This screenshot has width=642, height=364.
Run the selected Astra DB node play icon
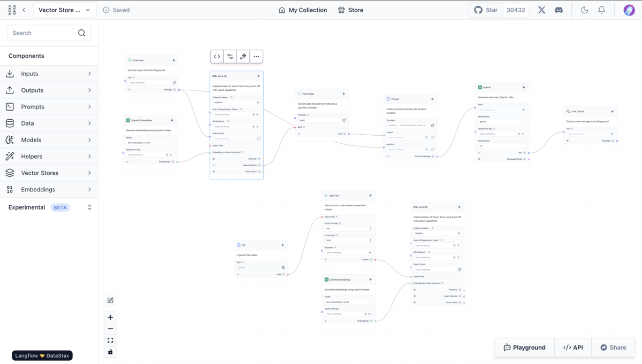(258, 76)
